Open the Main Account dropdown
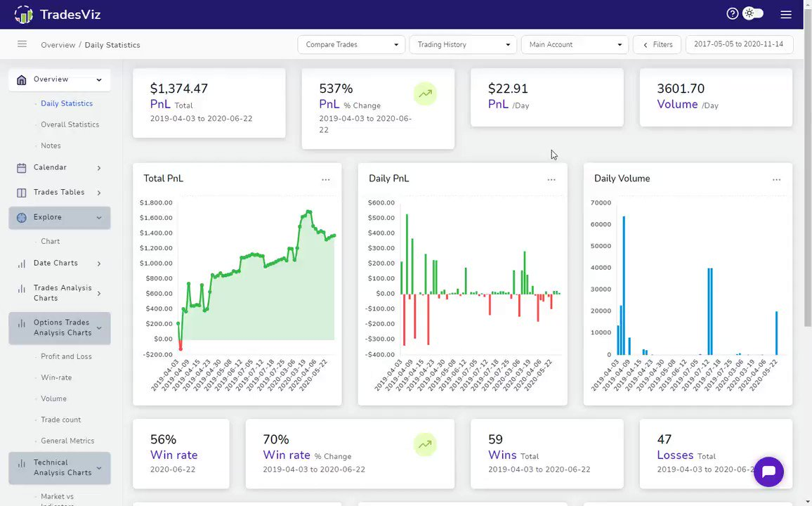The image size is (812, 506). [575, 44]
